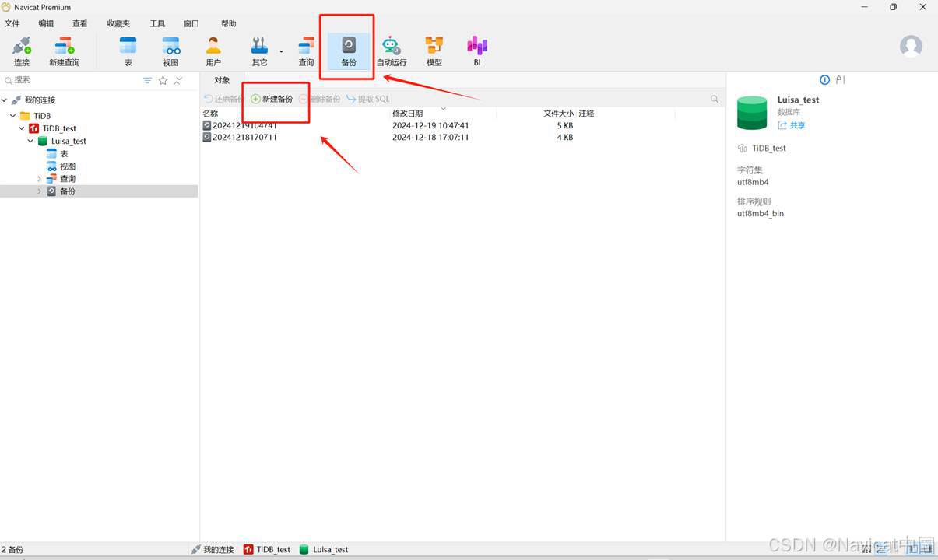Image resolution: width=938 pixels, height=560 pixels.
Task: Select backup file 20241219104741
Action: 244,125
